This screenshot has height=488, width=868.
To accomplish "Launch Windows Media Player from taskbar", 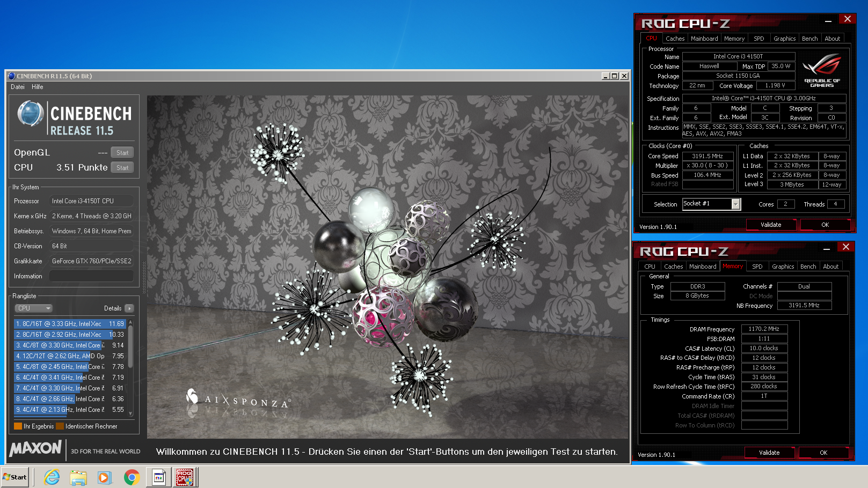I will pyautogui.click(x=104, y=477).
